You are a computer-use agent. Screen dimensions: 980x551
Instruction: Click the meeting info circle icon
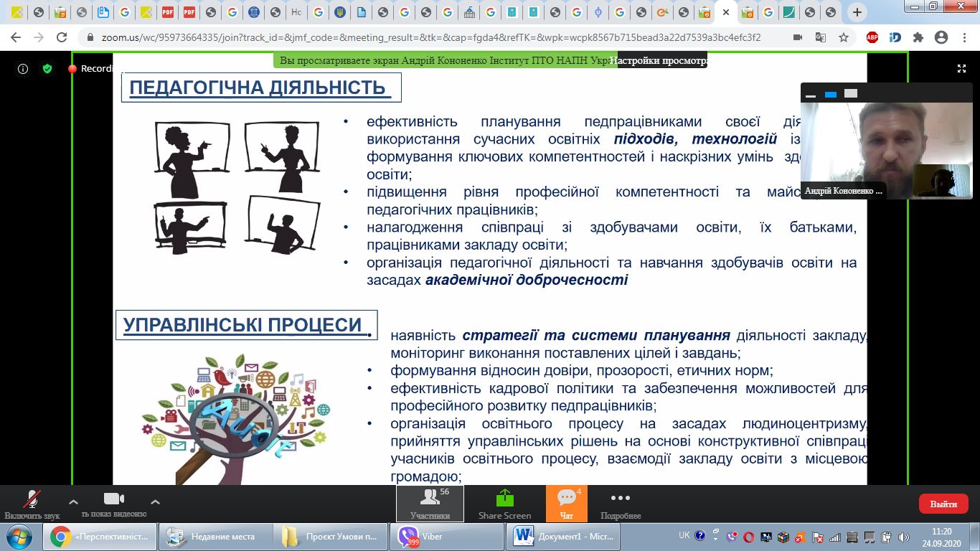[23, 69]
